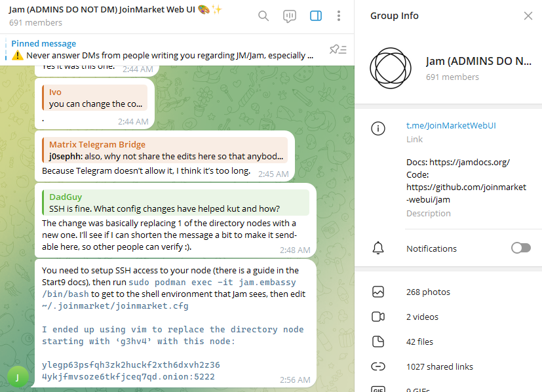This screenshot has height=392, width=542.
Task: Click the Group Info heading
Action: [395, 16]
